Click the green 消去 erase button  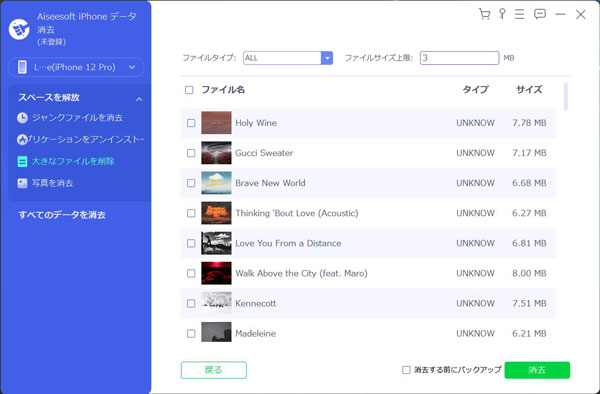pyautogui.click(x=537, y=370)
